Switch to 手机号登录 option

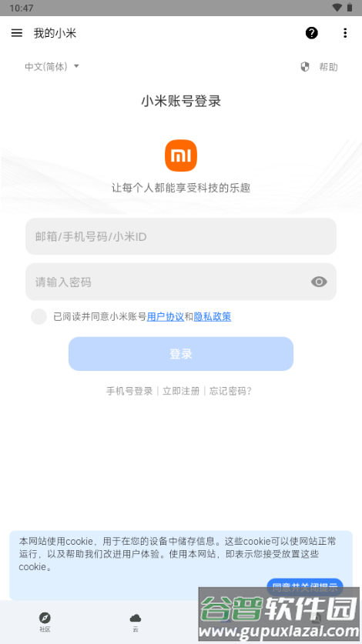[129, 391]
